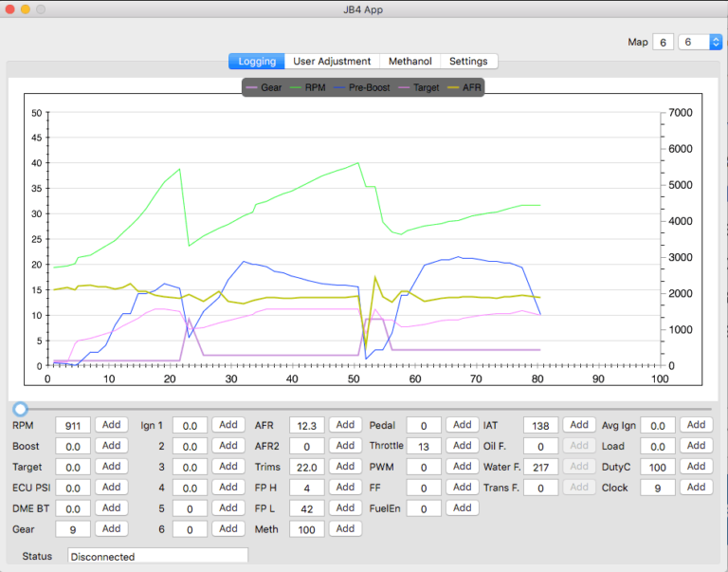Click the Add button next to RPM
728x572 pixels.
[111, 425]
